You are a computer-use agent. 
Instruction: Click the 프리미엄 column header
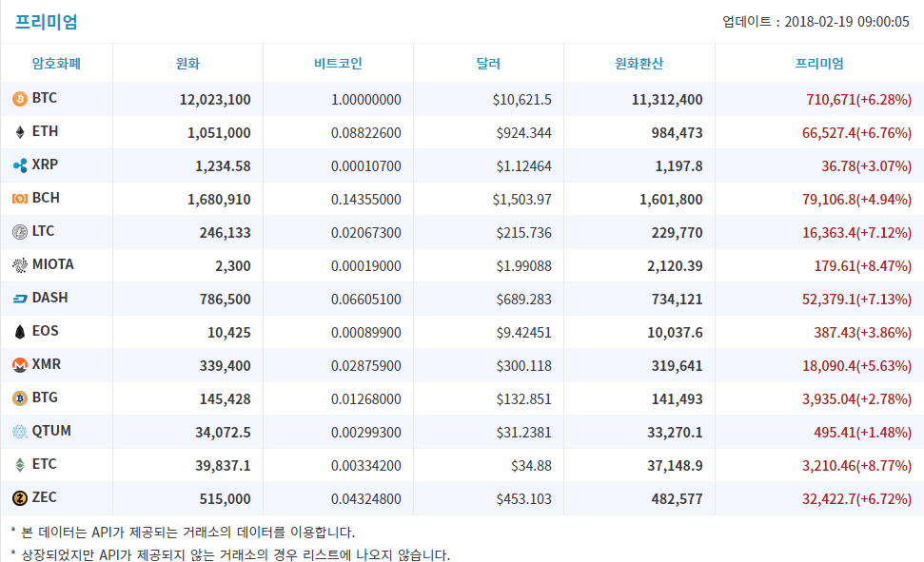click(x=819, y=63)
